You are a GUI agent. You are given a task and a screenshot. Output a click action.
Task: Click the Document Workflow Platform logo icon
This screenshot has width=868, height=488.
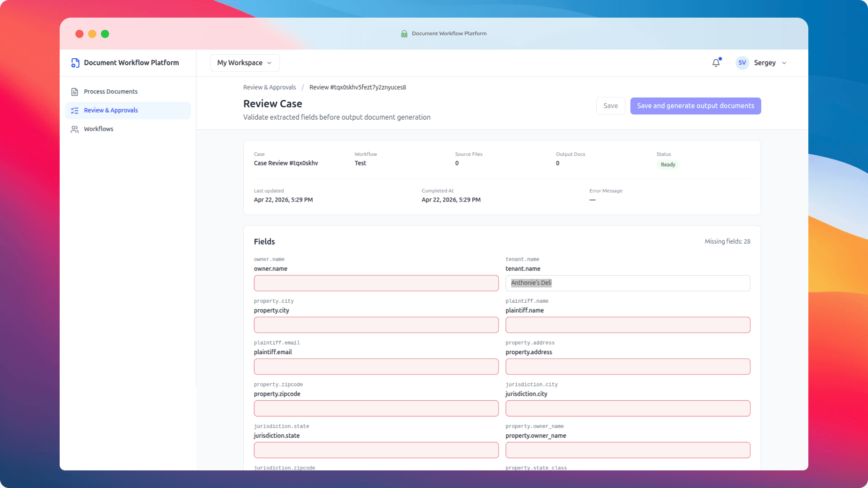[75, 63]
